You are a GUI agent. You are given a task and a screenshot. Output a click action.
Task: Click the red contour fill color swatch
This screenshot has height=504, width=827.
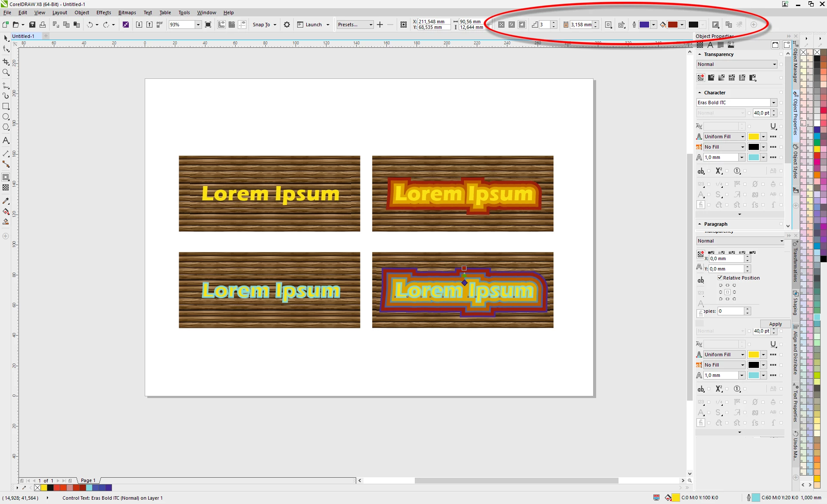tap(672, 25)
